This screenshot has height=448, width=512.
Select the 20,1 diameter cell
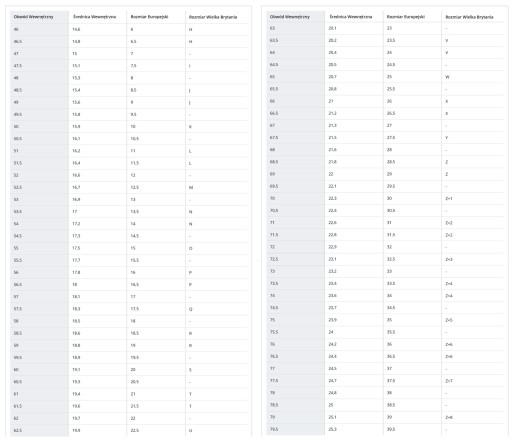pyautogui.click(x=332, y=28)
